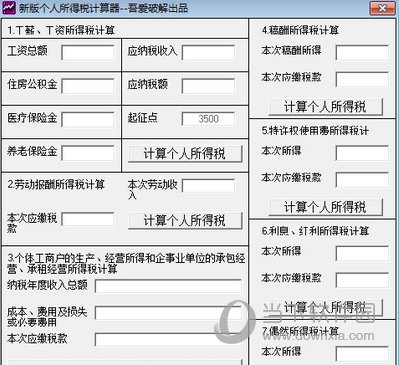Select 本次应缴税款 field in section 2
399x365 pixels.
coord(88,219)
